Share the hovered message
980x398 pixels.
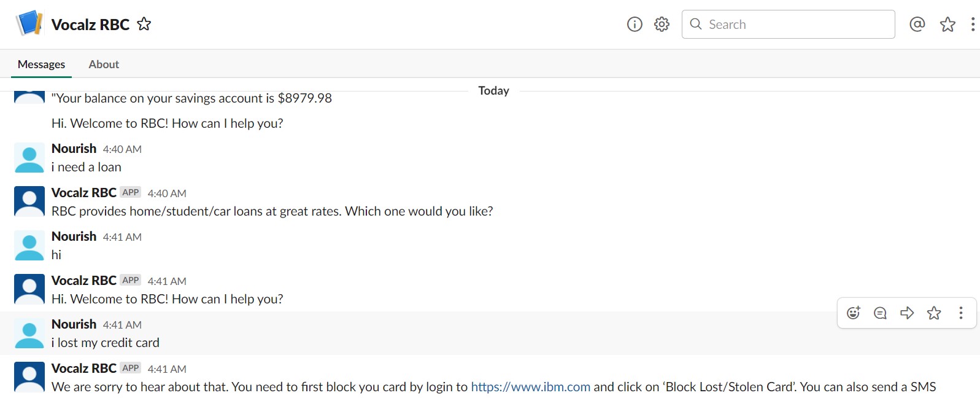click(907, 313)
